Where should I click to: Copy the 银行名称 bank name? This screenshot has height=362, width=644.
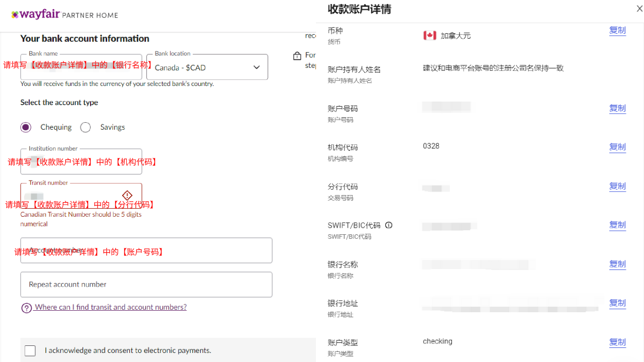(617, 264)
